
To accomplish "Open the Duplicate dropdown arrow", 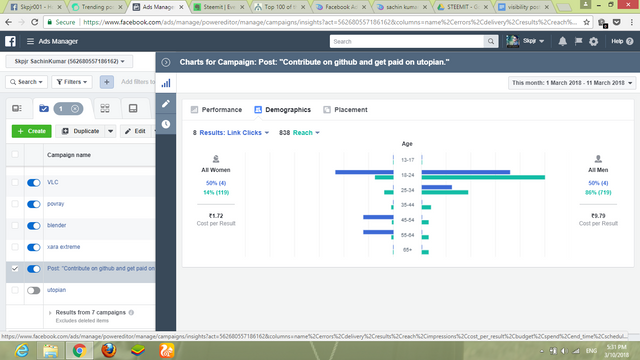I will [111, 131].
